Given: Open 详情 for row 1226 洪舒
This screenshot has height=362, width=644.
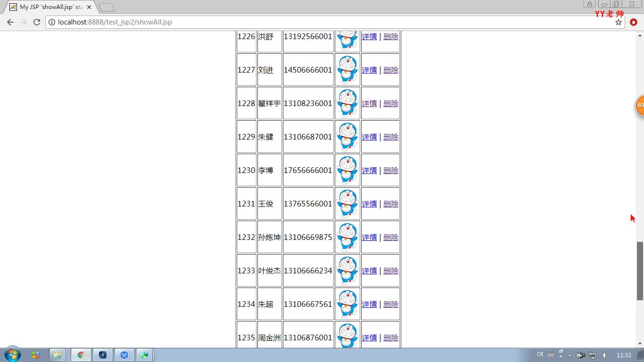Looking at the screenshot, I should click(x=369, y=36).
